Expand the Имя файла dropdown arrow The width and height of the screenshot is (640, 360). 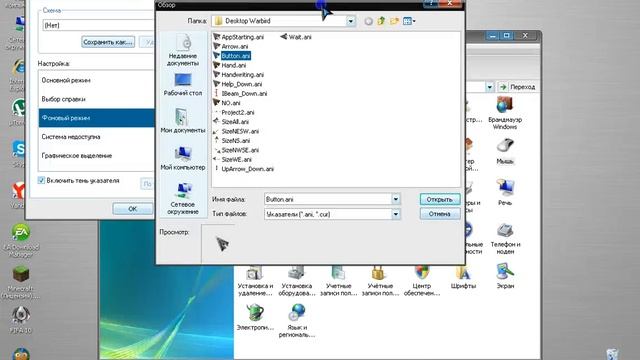396,199
